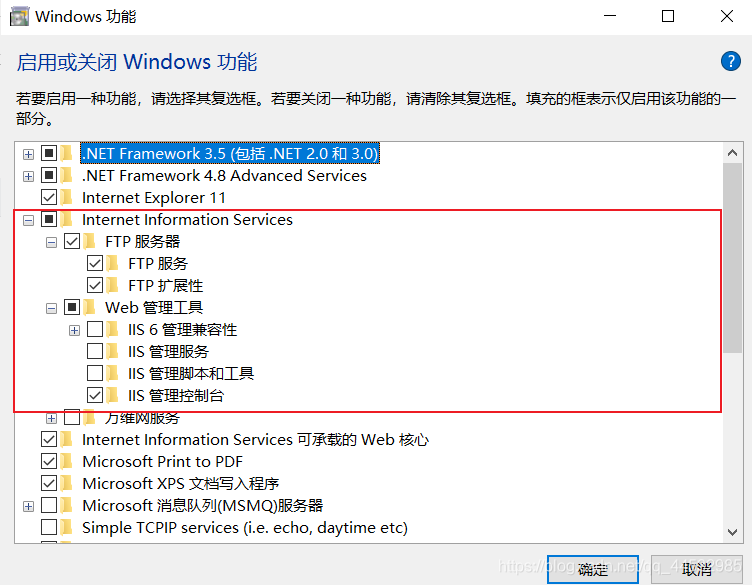Collapse the Internet Information Services node

tap(28, 220)
